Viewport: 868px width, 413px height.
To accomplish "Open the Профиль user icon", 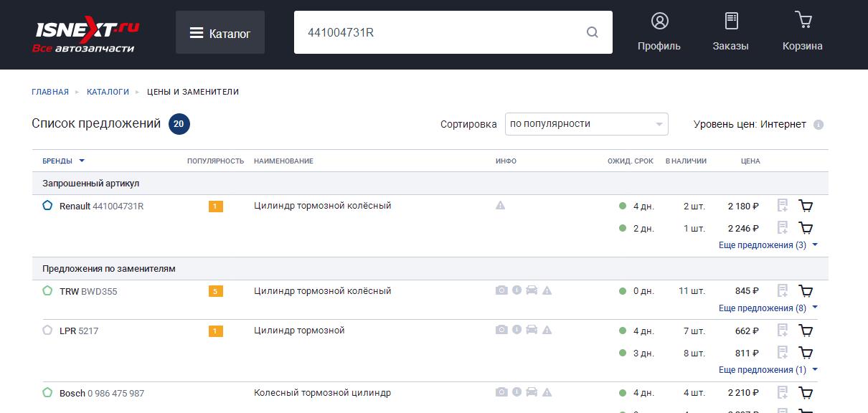I will tap(659, 22).
